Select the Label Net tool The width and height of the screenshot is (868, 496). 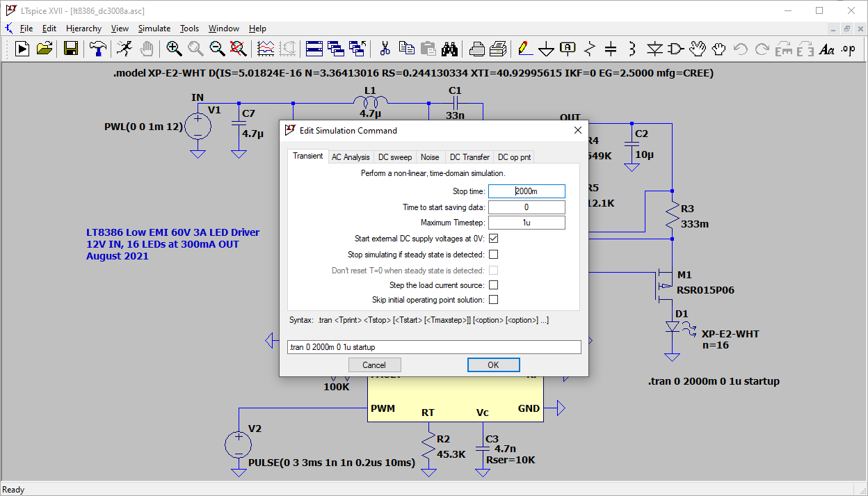coord(568,48)
